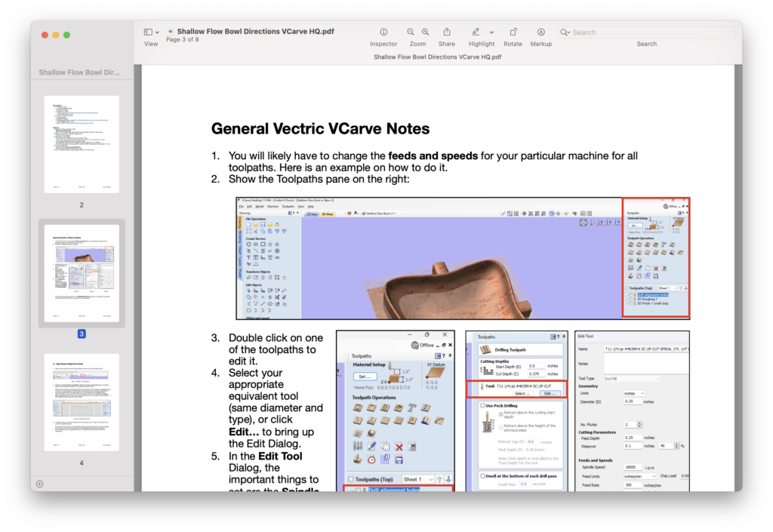This screenshot has height=532, width=773.
Task: Select the Highlight pen tool
Action: pyautogui.click(x=476, y=32)
